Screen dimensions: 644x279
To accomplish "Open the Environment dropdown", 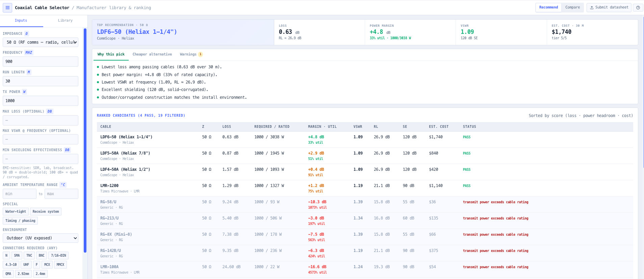I will point(41,238).
